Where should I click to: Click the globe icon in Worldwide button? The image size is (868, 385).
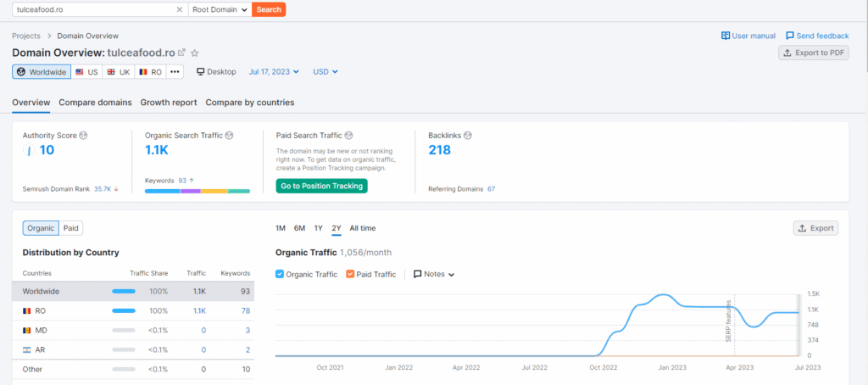click(21, 72)
